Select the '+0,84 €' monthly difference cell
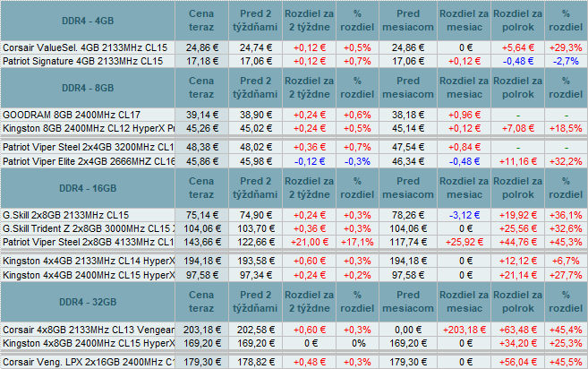Viewport: 588px width, 369px height. [464, 147]
